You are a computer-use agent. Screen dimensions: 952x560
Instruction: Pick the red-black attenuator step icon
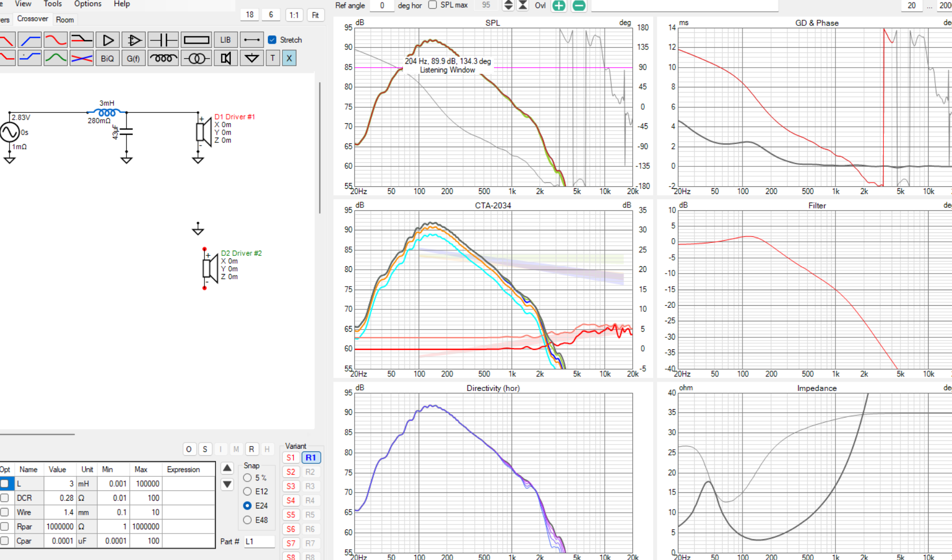point(82,40)
